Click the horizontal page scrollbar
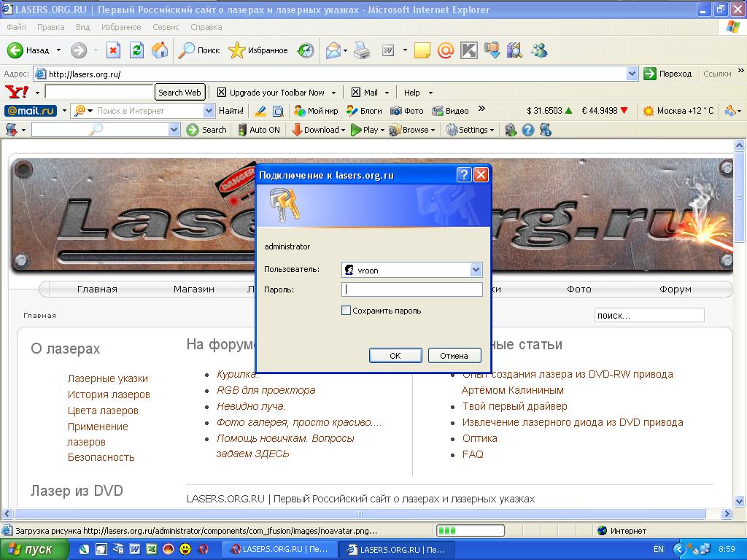The height and width of the screenshot is (560, 747). tap(360, 514)
